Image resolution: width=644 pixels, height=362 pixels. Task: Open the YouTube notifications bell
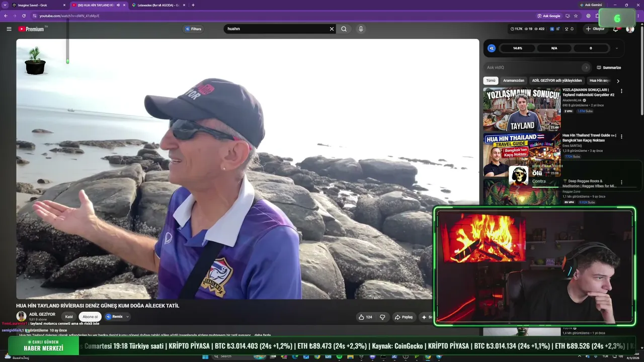[615, 29]
